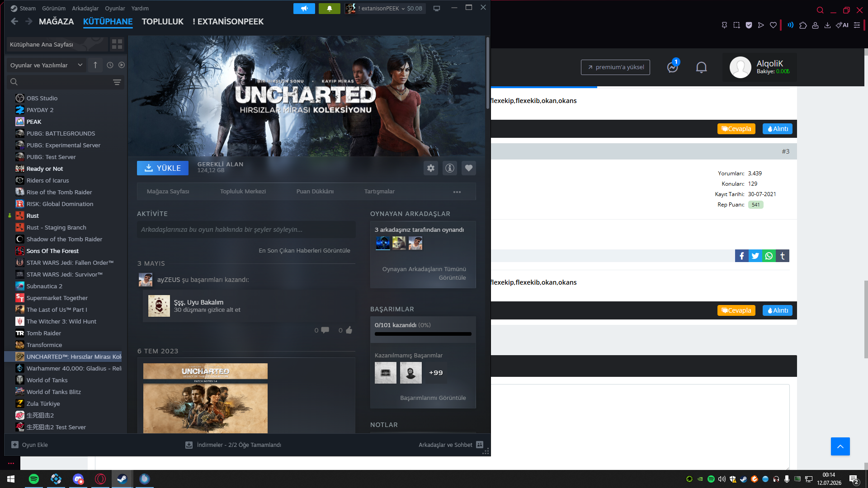The height and width of the screenshot is (488, 868).
Task: Click Cevapla button on browser post #3
Action: pos(736,310)
